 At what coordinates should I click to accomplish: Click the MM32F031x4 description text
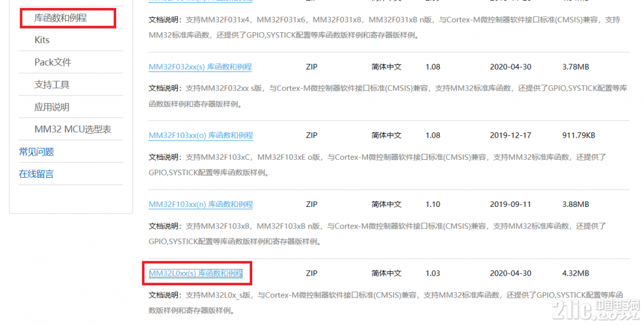[x=385, y=27]
